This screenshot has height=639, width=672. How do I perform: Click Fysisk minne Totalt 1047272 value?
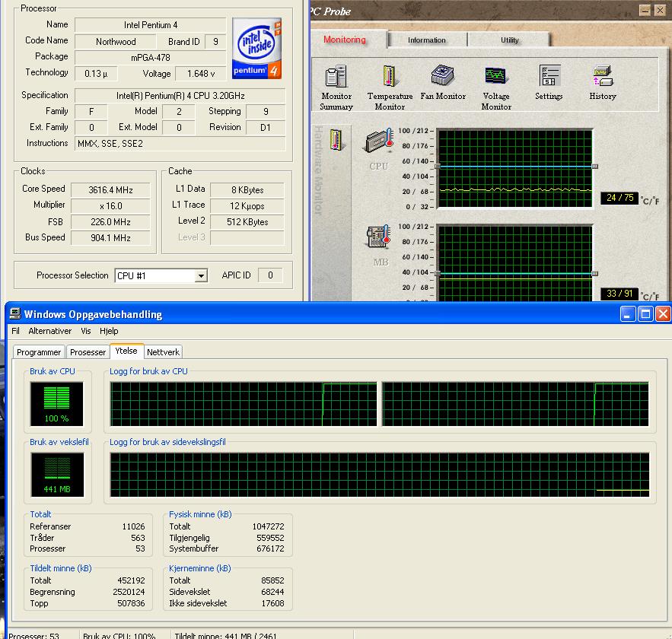(x=269, y=526)
